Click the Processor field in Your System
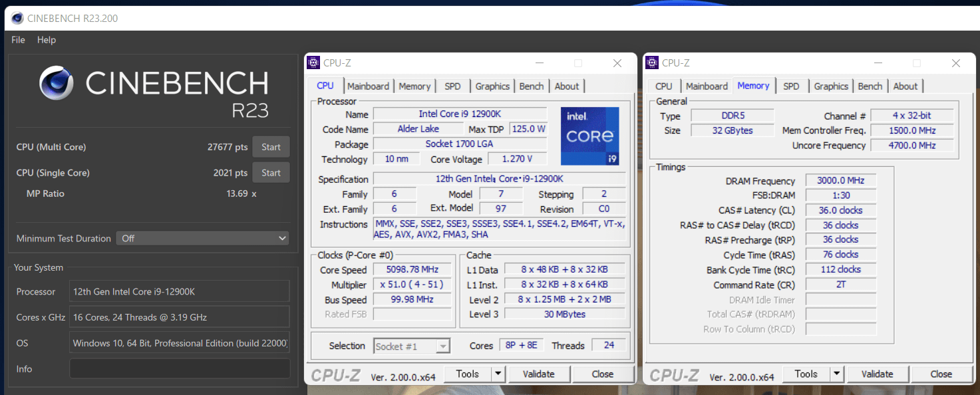Viewport: 980px width, 395px height. point(180,291)
